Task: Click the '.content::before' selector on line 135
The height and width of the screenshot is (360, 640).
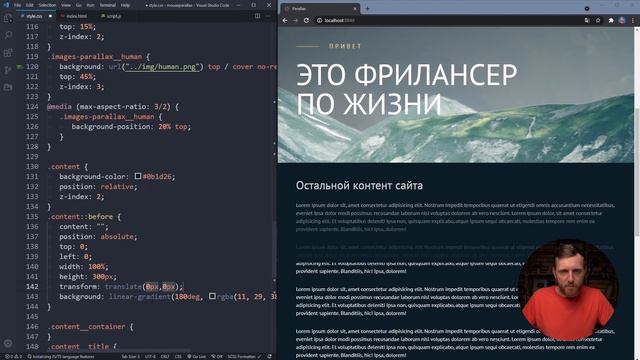Action: (x=80, y=216)
